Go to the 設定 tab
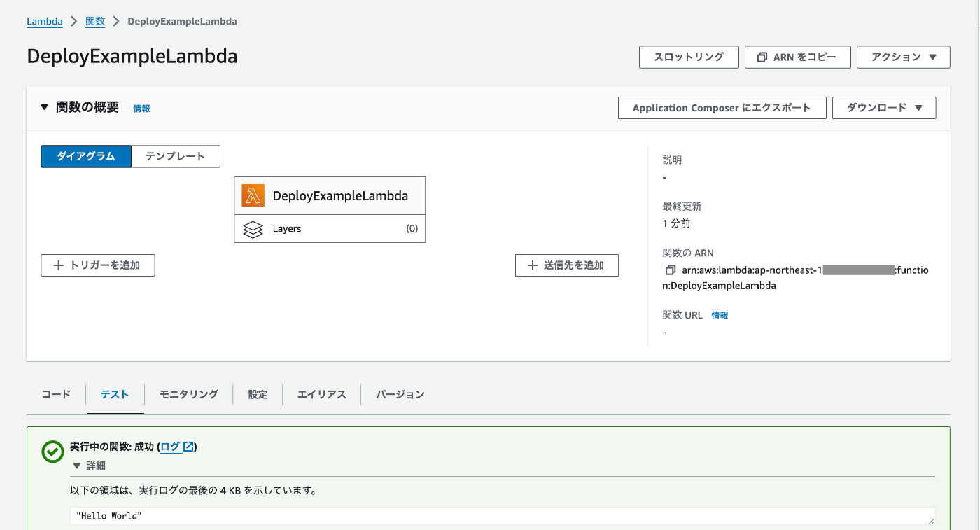Viewport: 980px width, 530px height. coord(258,394)
